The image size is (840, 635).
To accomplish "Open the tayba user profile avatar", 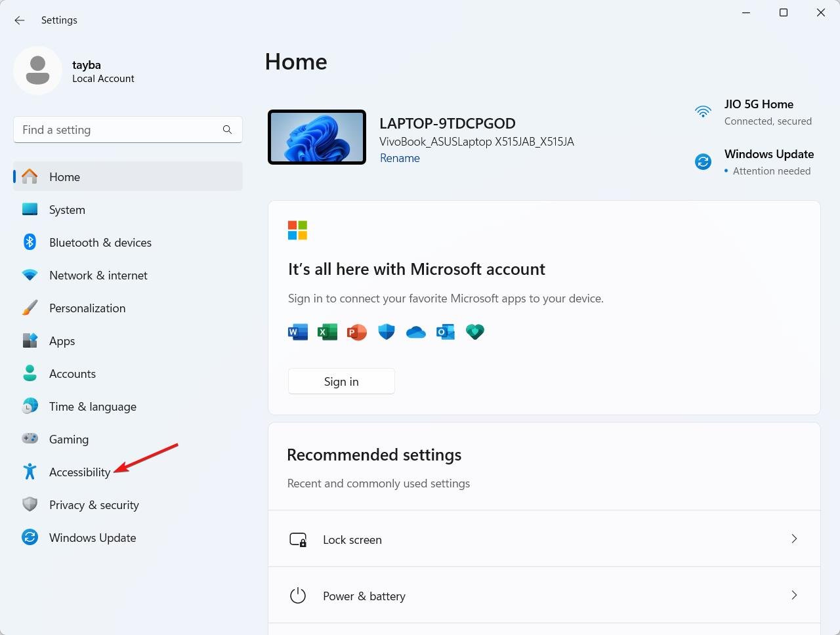I will pyautogui.click(x=37, y=70).
